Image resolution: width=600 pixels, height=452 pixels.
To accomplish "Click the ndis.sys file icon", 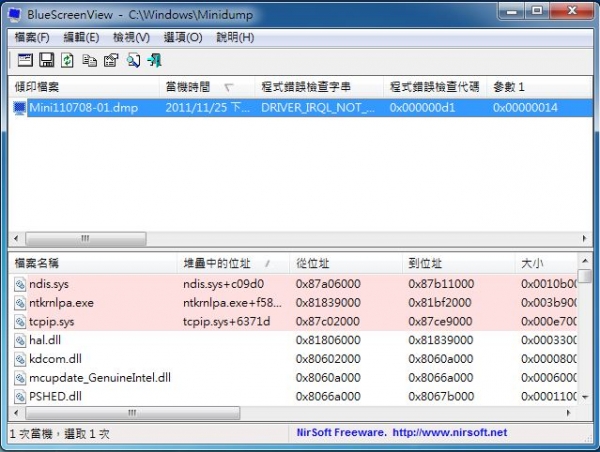I will click(20, 284).
